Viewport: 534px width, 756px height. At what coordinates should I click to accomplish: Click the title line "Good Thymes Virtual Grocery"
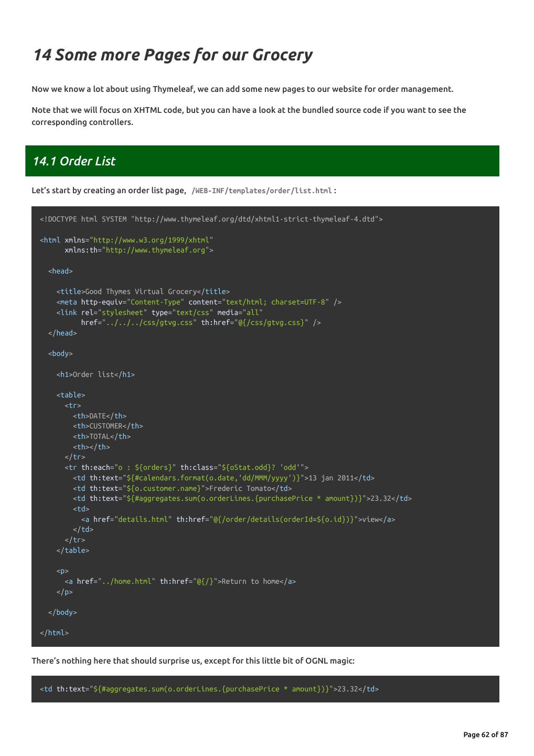click(143, 291)
